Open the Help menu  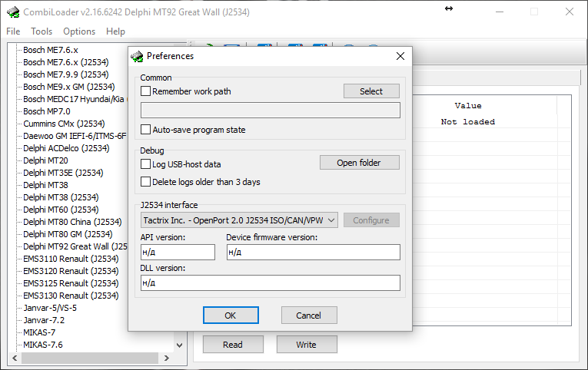pyautogui.click(x=115, y=31)
